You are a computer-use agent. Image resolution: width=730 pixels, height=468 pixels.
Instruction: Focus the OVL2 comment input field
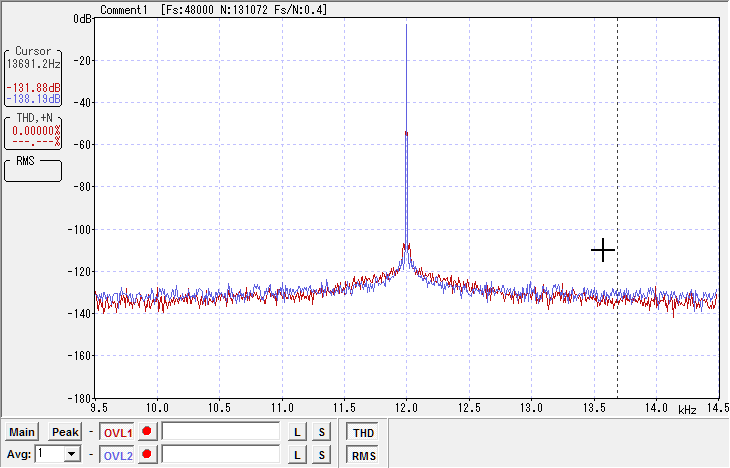[x=221, y=454]
